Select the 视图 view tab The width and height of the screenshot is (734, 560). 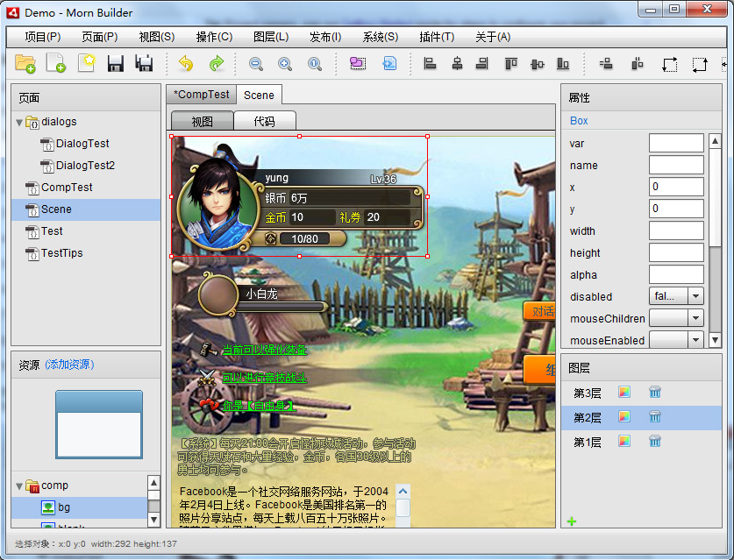[x=203, y=122]
